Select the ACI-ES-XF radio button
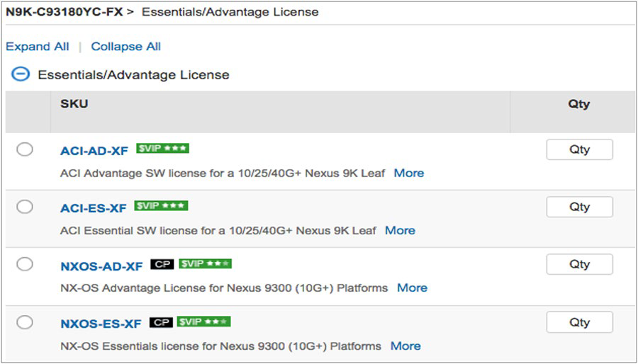This screenshot has height=364, width=638. [25, 207]
